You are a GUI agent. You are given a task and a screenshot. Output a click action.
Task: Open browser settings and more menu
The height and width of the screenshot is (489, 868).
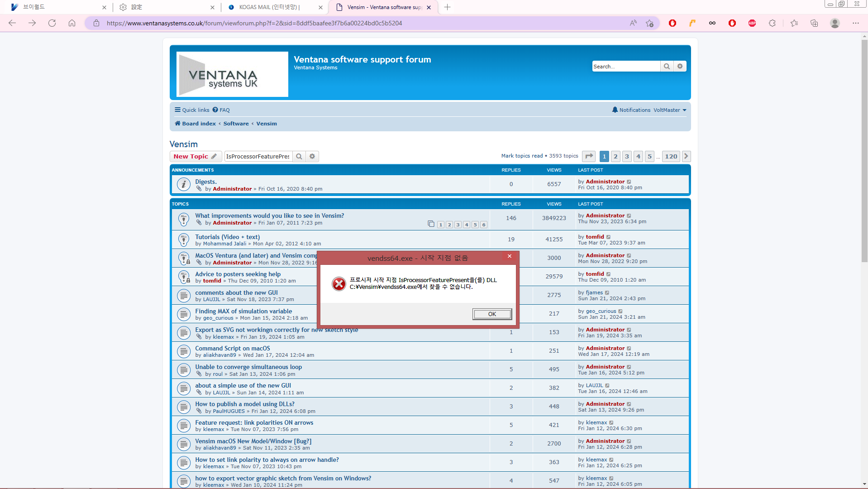pos(855,23)
